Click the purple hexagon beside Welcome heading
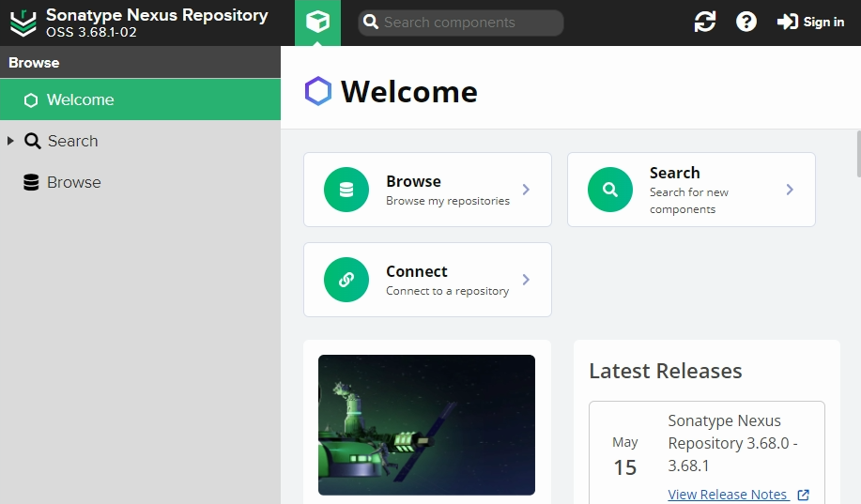 (318, 91)
